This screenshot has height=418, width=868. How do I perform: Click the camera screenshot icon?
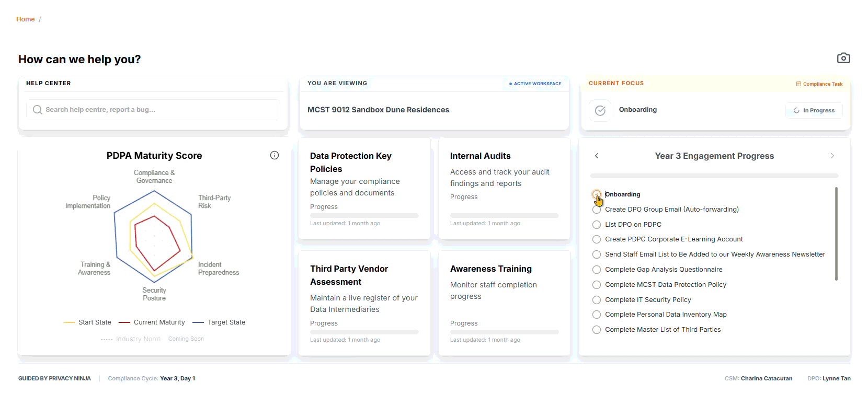(x=843, y=58)
